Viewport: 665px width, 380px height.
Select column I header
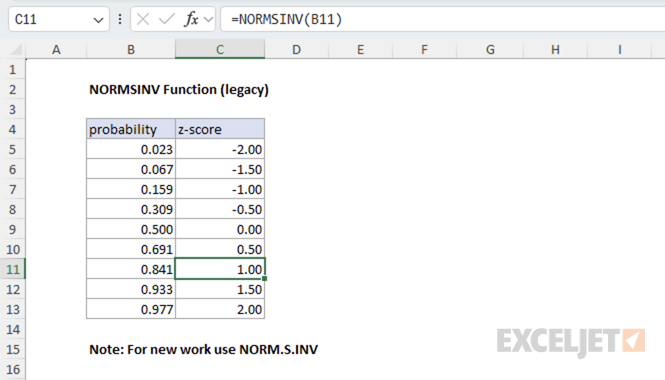(620, 50)
